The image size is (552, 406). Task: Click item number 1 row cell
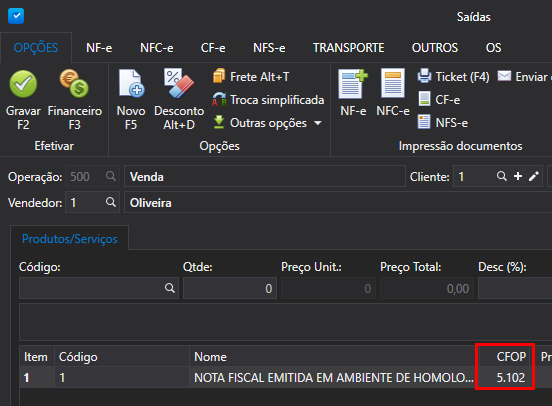[36, 377]
